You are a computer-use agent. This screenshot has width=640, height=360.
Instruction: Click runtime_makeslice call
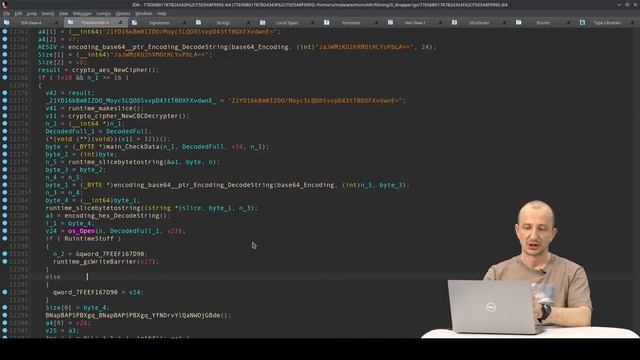pyautogui.click(x=100, y=108)
